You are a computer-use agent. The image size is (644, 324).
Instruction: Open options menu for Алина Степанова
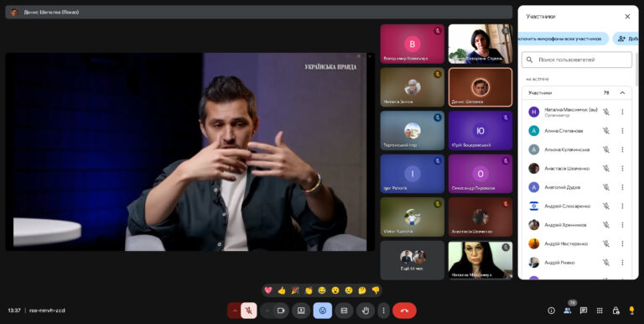pos(622,131)
